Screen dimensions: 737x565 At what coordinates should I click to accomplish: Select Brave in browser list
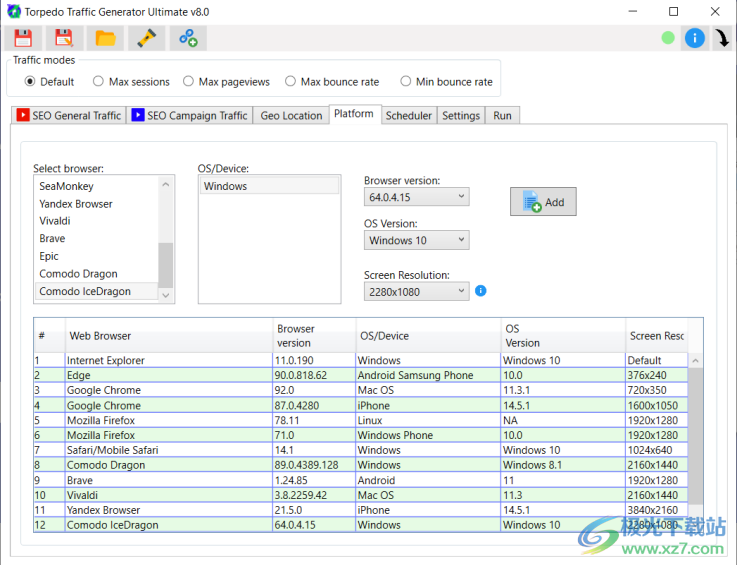tap(97, 238)
